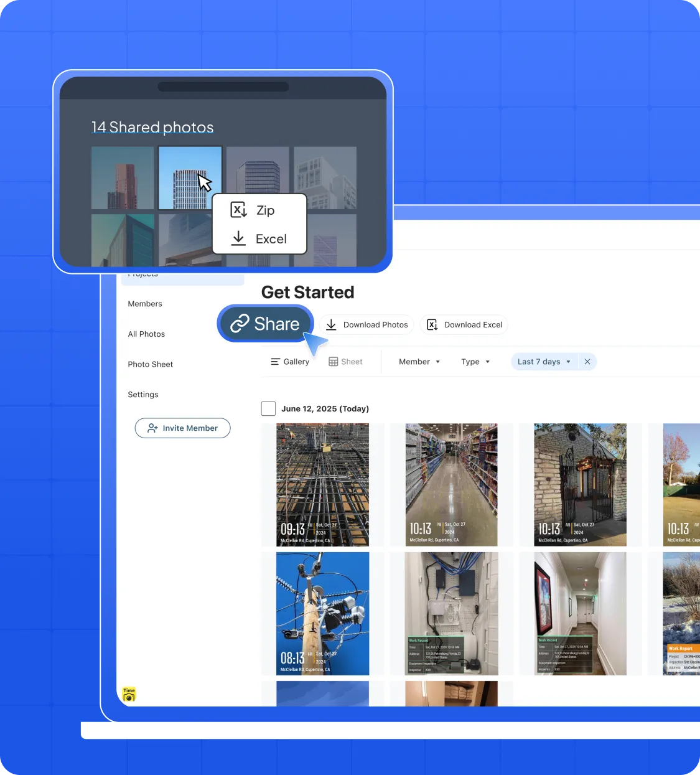The height and width of the screenshot is (775, 700).
Task: Click the download-arrow icon next to Download Photos
Action: tap(332, 324)
